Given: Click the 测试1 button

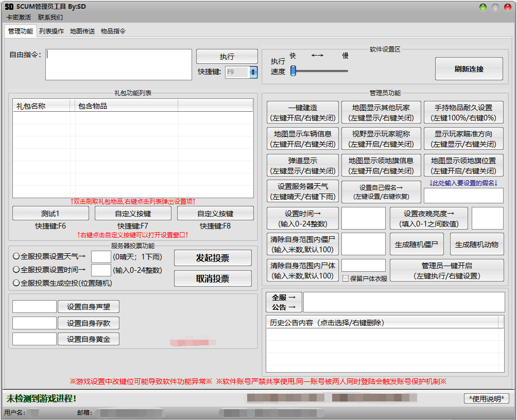Looking at the screenshot, I should click(x=50, y=213).
